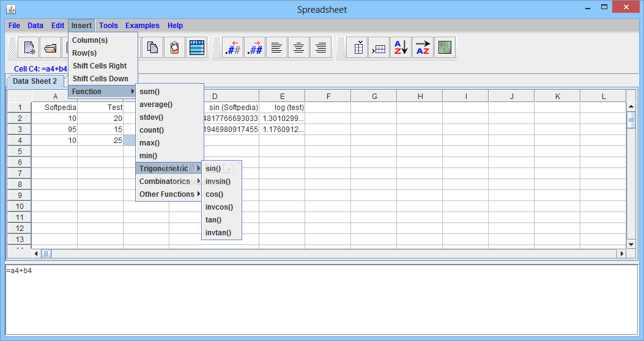Screen dimensions: 644x341
Task: Click the center alignment icon
Action: point(299,48)
